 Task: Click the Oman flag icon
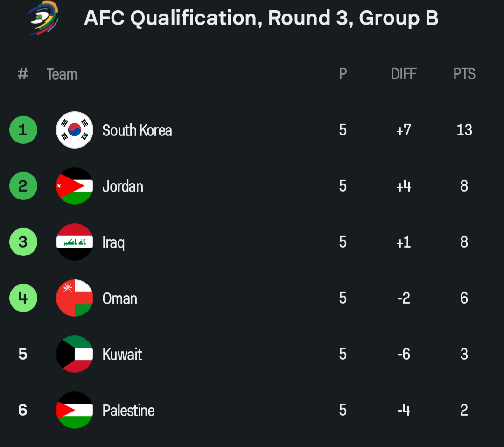click(x=75, y=298)
